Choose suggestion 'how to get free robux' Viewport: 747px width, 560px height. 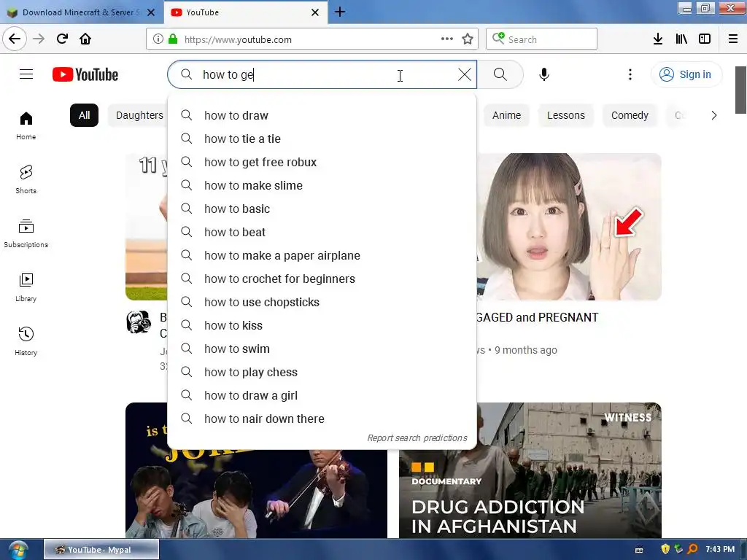click(x=322, y=162)
